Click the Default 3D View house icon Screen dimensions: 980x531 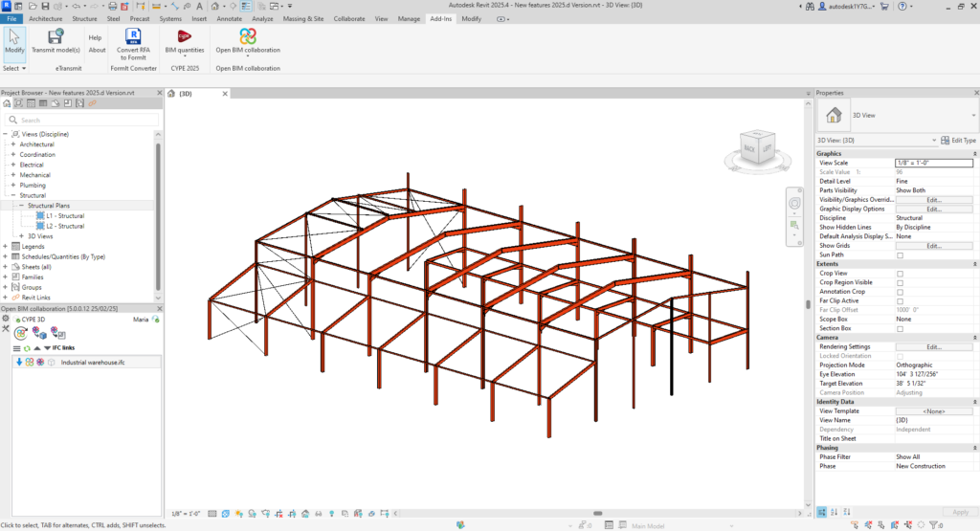click(215, 6)
